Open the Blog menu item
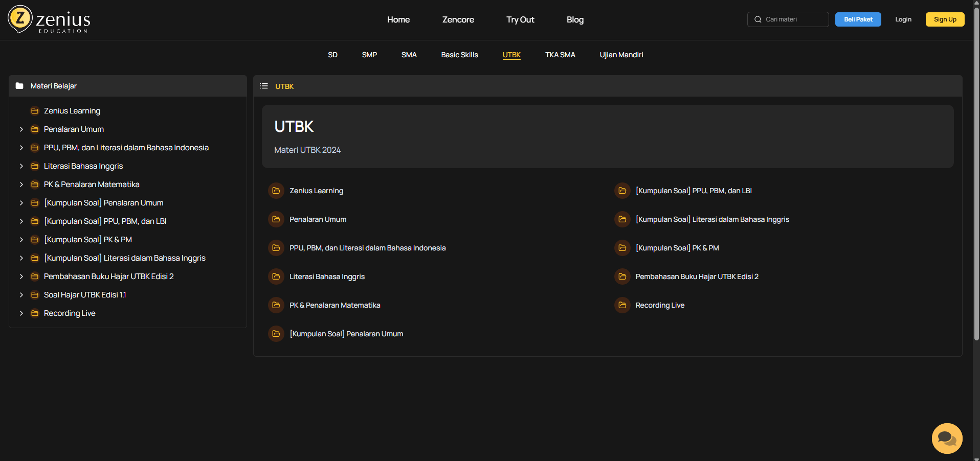980x461 pixels. [575, 19]
